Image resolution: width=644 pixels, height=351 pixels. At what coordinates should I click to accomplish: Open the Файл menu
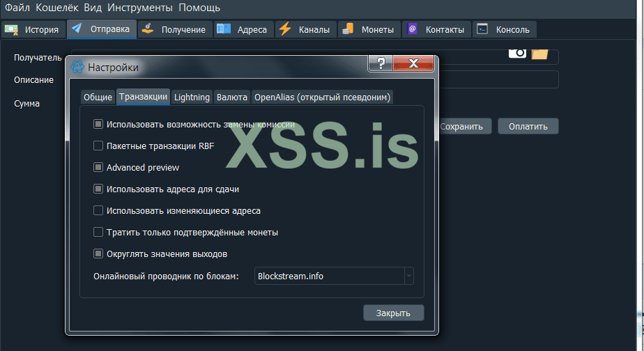(17, 8)
